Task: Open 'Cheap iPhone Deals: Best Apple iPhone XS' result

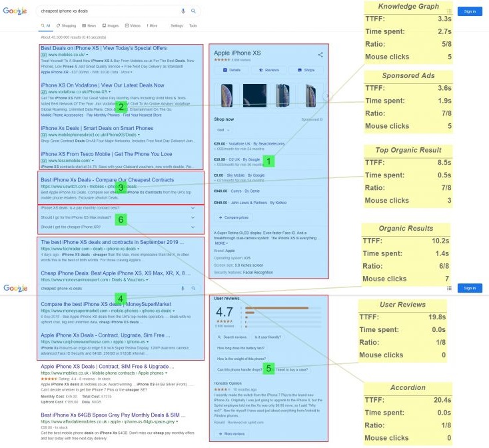Action: (115, 273)
